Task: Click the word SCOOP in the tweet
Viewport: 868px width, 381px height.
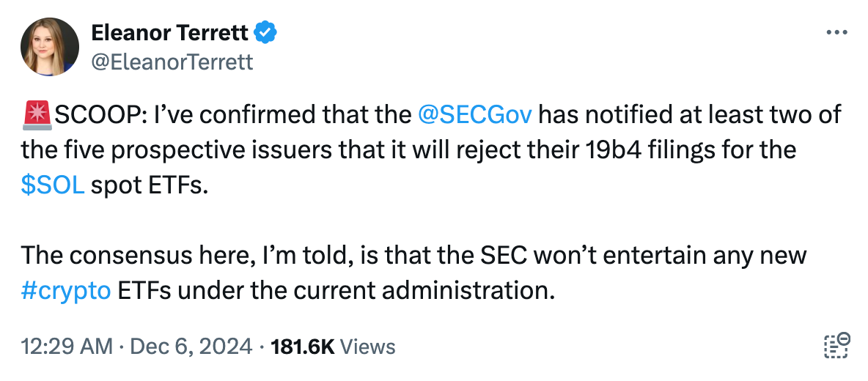Action: 99,115
